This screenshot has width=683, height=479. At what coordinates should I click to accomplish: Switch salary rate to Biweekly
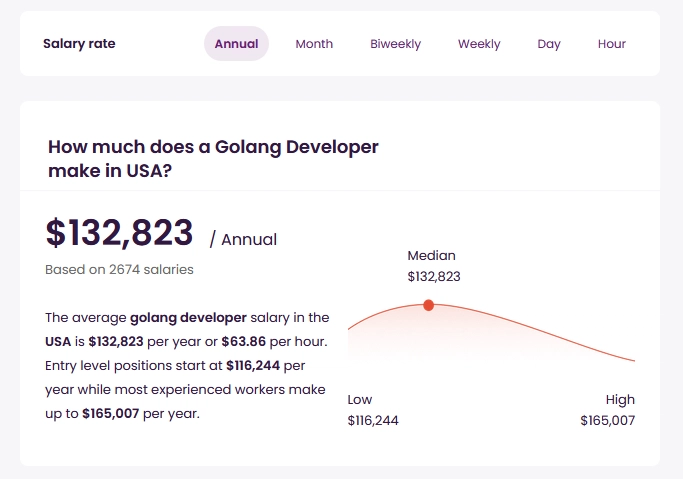point(396,44)
